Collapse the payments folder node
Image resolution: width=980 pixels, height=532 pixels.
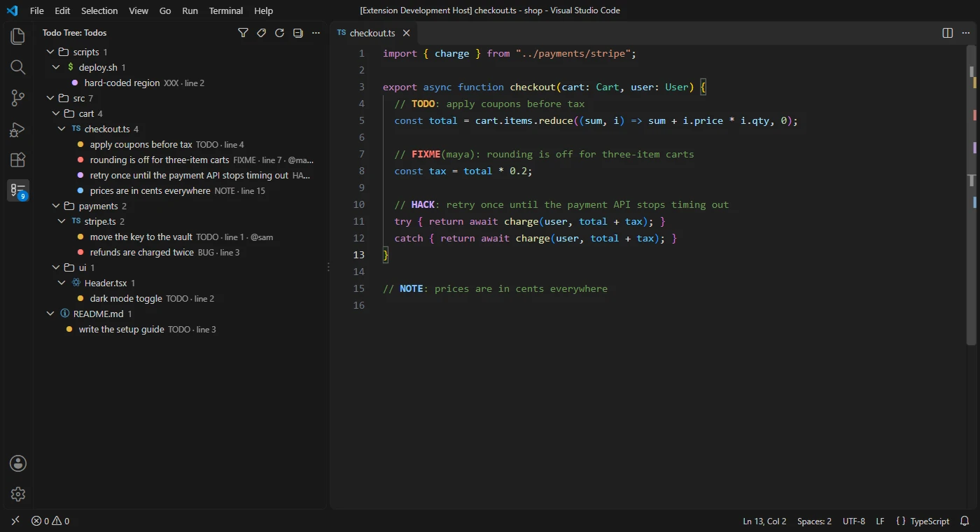(x=55, y=206)
